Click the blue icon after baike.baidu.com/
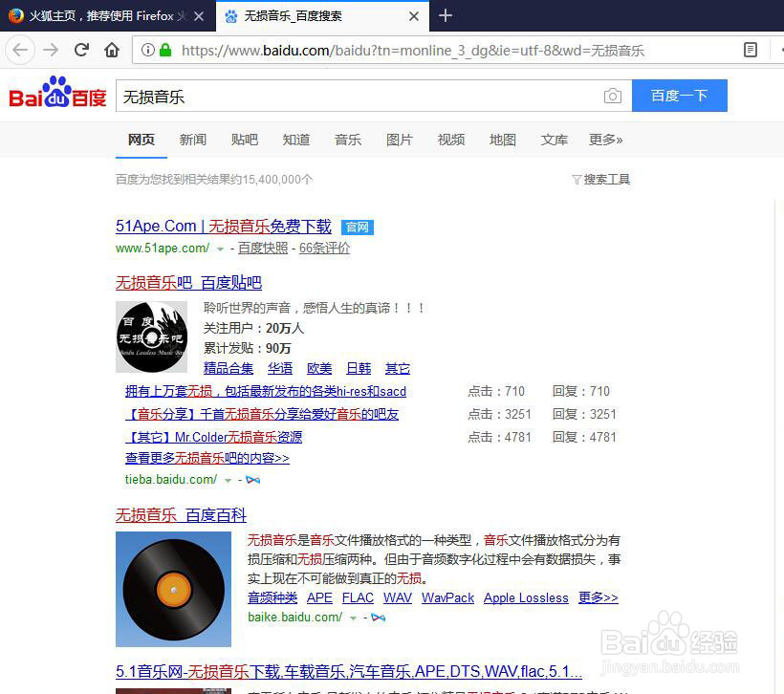Screen dimensions: 784x694 point(379,618)
